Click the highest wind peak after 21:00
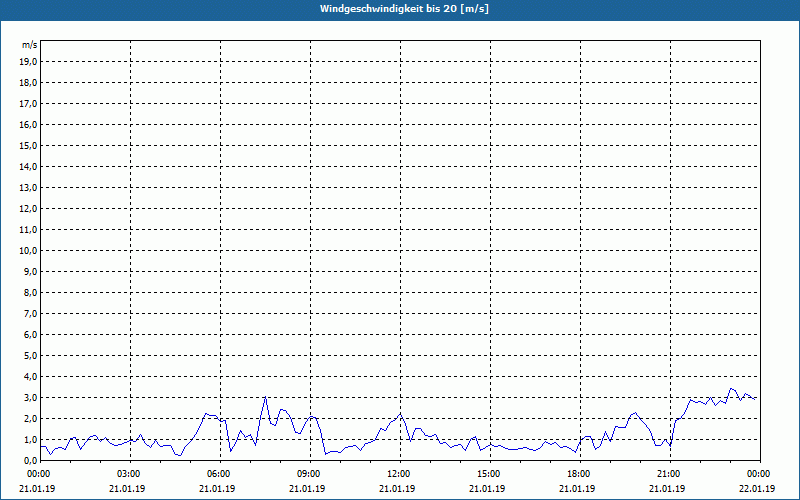 click(x=731, y=389)
